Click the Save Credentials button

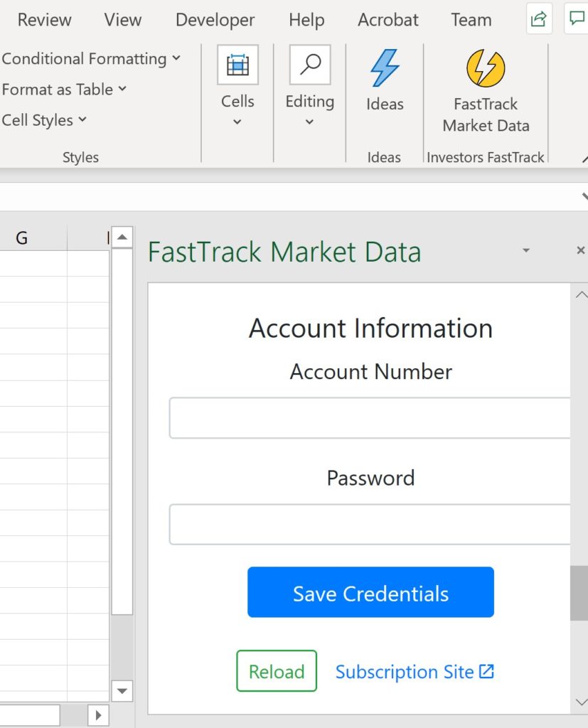370,592
